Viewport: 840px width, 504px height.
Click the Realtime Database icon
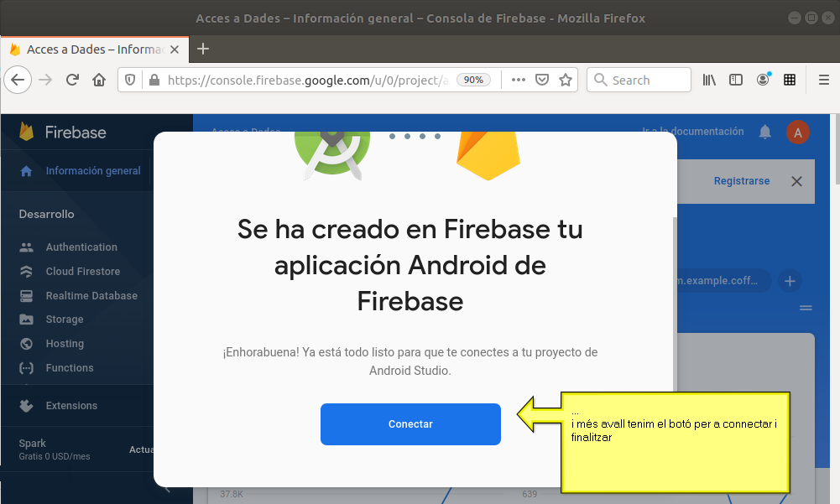point(26,296)
